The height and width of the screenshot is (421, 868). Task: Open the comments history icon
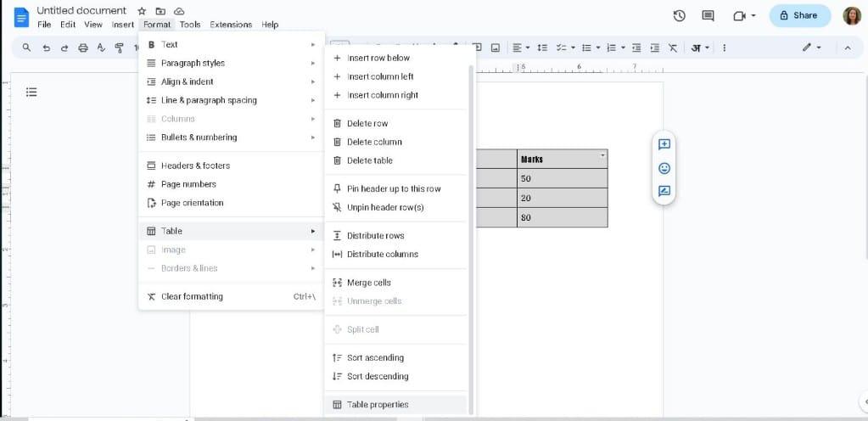coord(708,16)
